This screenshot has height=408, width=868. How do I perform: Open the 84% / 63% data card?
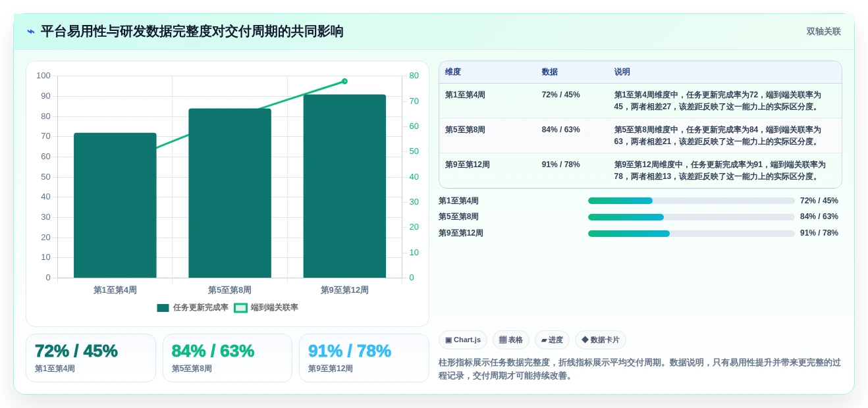click(227, 358)
